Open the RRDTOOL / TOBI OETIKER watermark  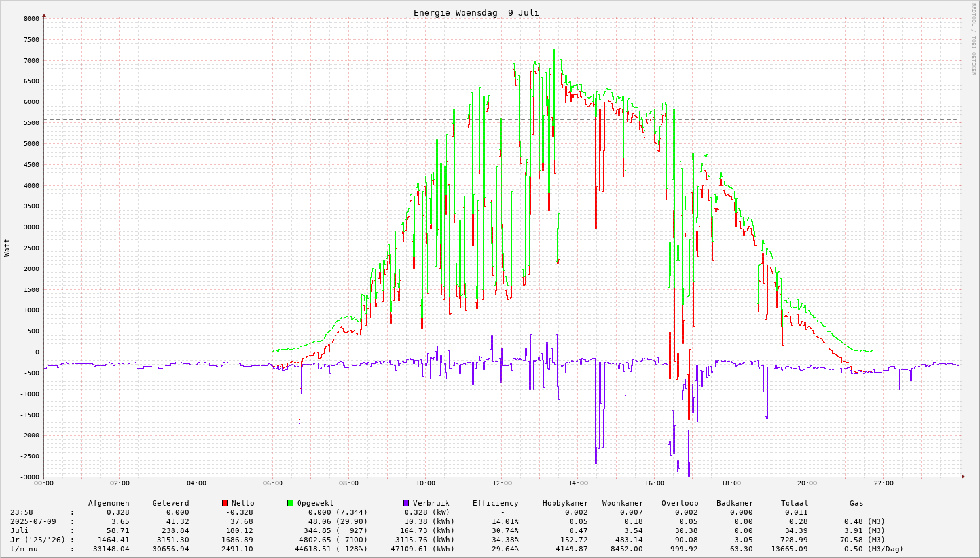coord(973,39)
